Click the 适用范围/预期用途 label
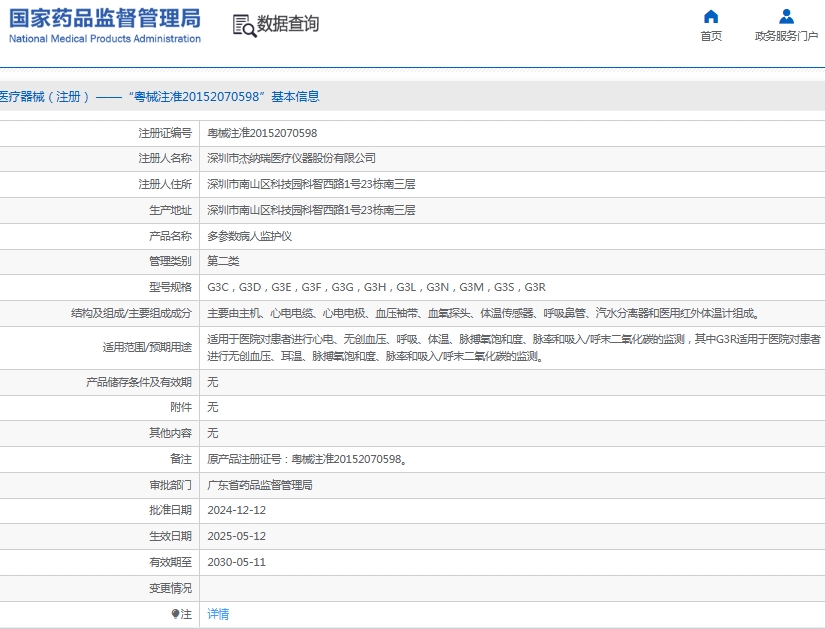 (147, 347)
